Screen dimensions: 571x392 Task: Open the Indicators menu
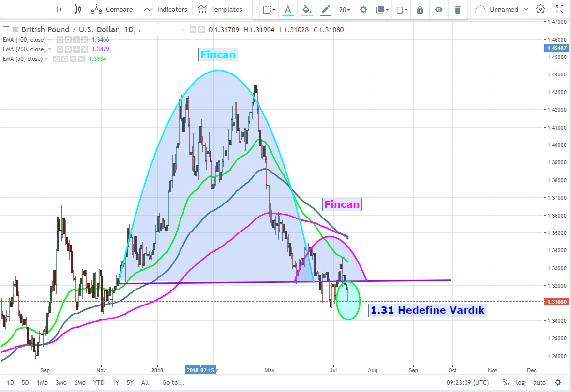click(x=165, y=9)
